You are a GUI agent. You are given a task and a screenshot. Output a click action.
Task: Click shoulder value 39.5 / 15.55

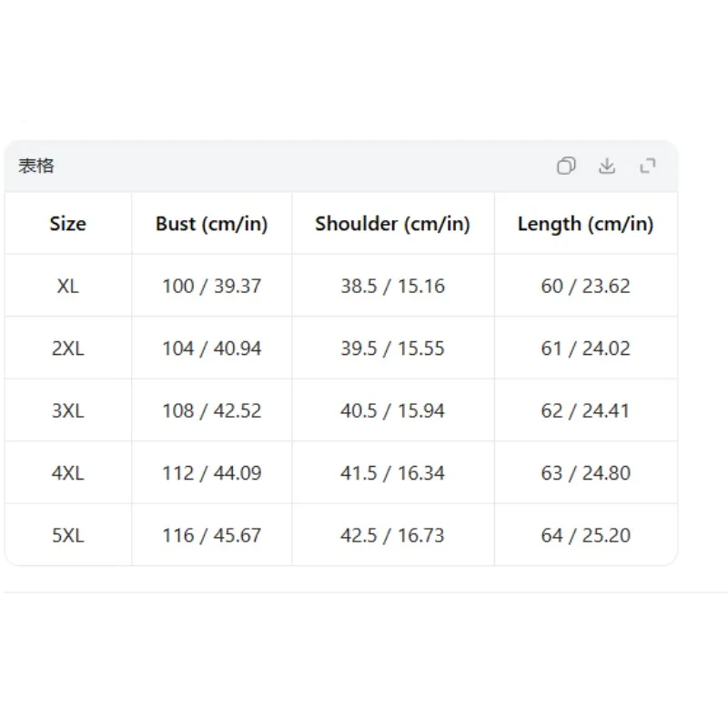393,349
